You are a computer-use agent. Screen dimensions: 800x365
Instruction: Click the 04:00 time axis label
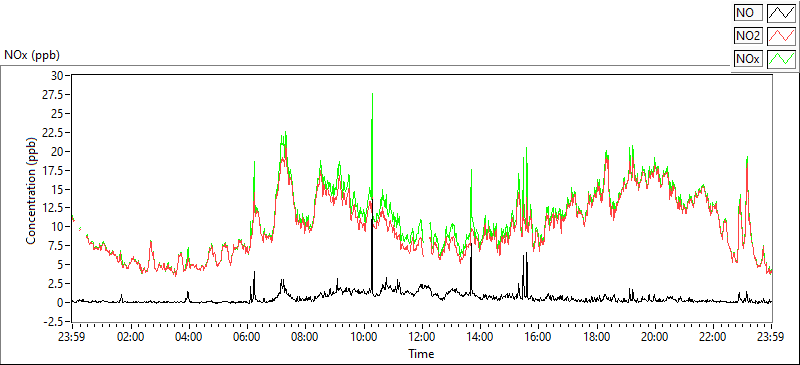pyautogui.click(x=189, y=337)
